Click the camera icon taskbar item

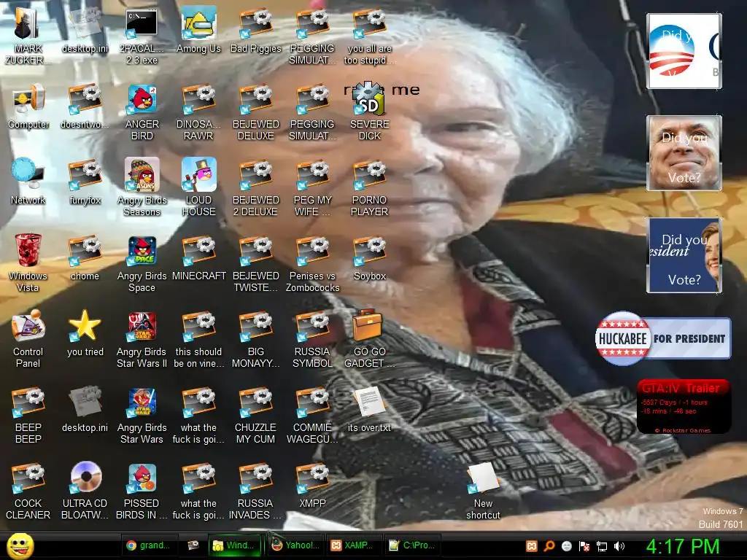193,545
